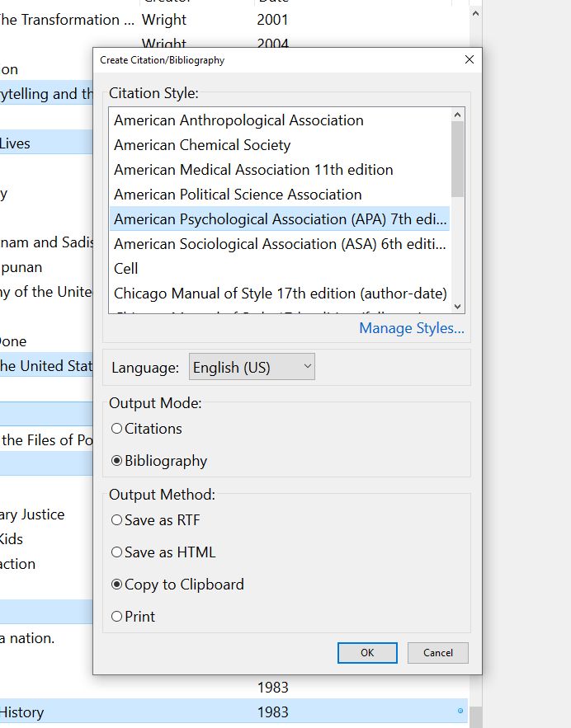Image resolution: width=571 pixels, height=728 pixels.
Task: Select American Chemical Society style
Action: coord(280,145)
